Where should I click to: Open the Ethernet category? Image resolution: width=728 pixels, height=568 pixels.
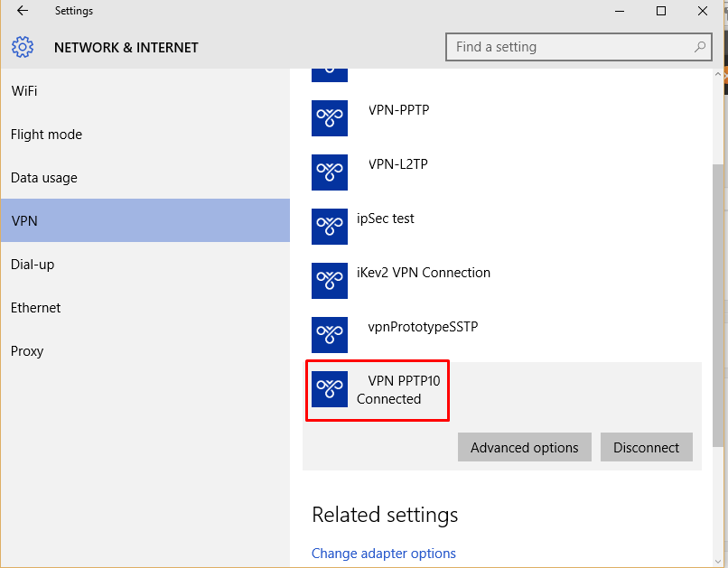(x=145, y=307)
